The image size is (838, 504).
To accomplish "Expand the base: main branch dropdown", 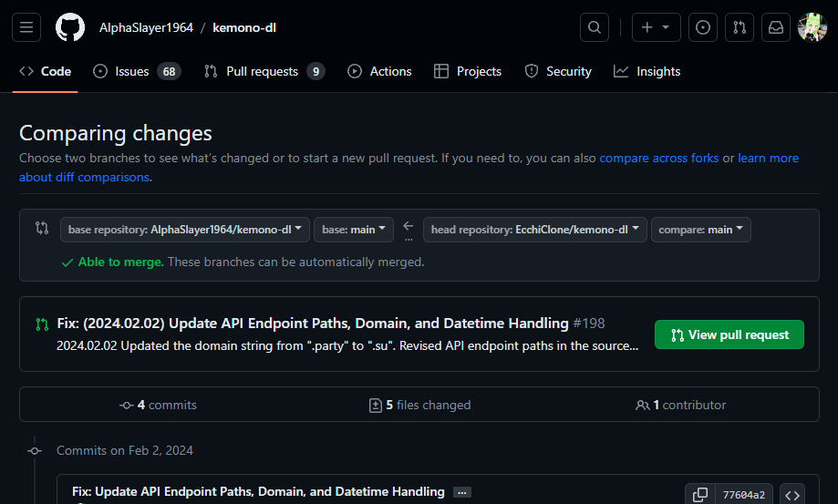I will point(354,230).
